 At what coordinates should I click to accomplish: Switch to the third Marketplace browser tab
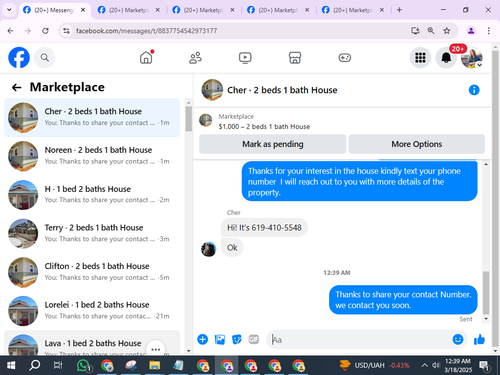click(x=203, y=10)
